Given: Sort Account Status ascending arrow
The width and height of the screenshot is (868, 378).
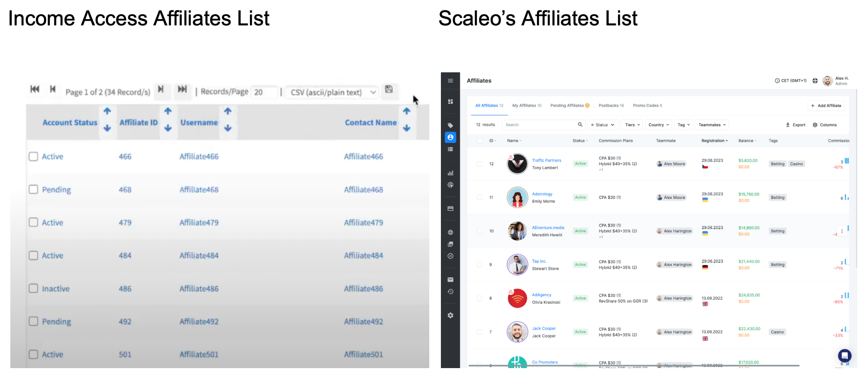Looking at the screenshot, I should tap(107, 111).
